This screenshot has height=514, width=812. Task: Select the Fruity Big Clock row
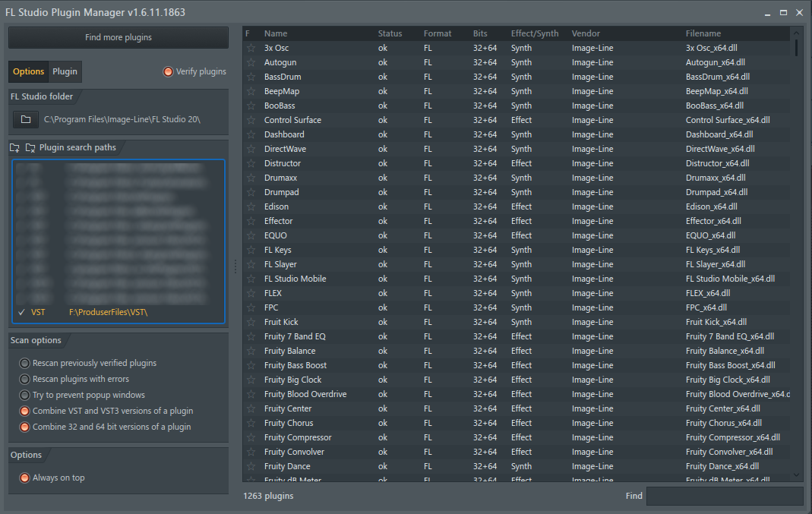tap(517, 380)
